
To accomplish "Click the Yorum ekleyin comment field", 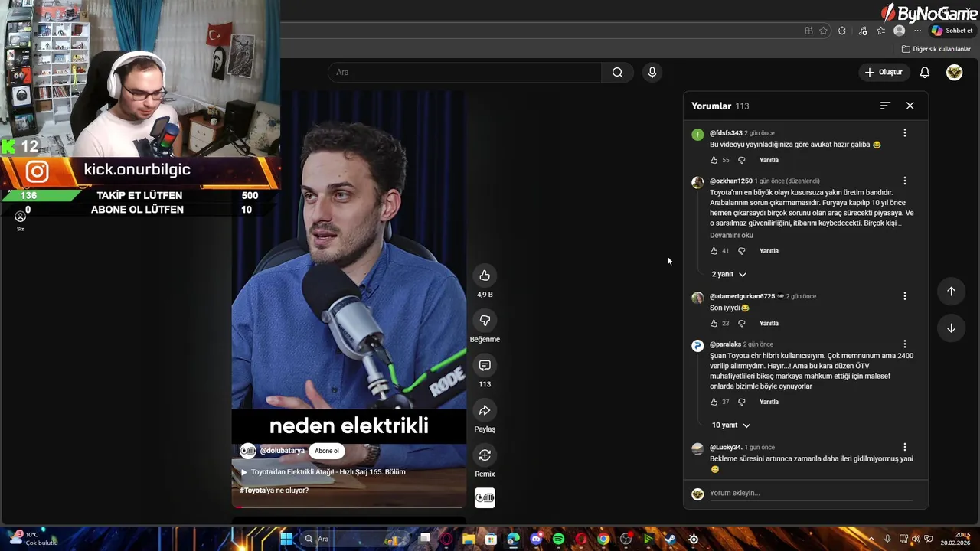I will (812, 493).
